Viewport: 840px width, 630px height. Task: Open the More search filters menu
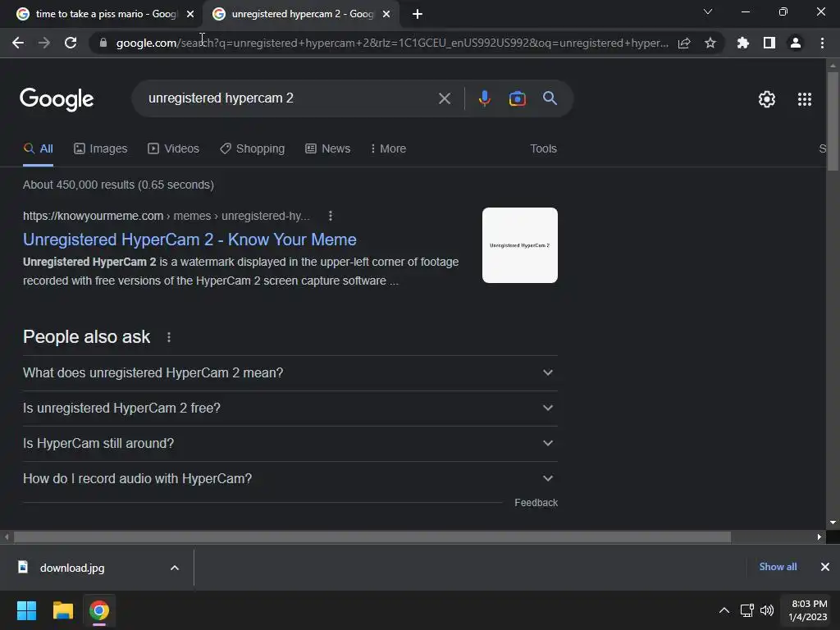[x=388, y=149]
